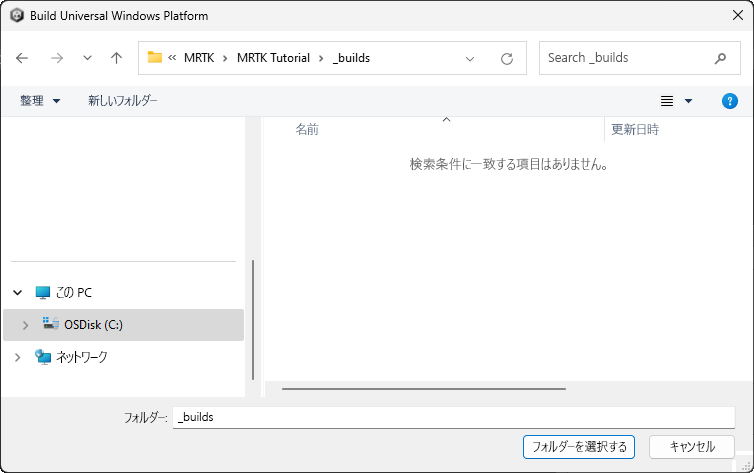This screenshot has height=473, width=754.
Task: Change view with the list view icon
Action: click(x=666, y=101)
